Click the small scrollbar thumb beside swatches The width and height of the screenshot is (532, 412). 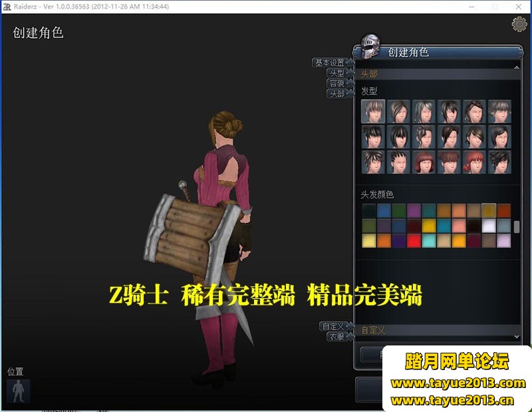(x=517, y=226)
